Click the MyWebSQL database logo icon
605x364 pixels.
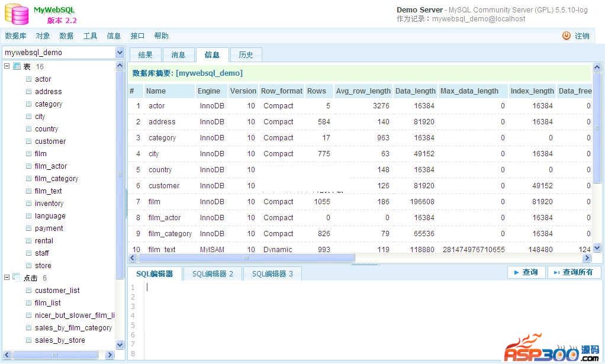17,14
